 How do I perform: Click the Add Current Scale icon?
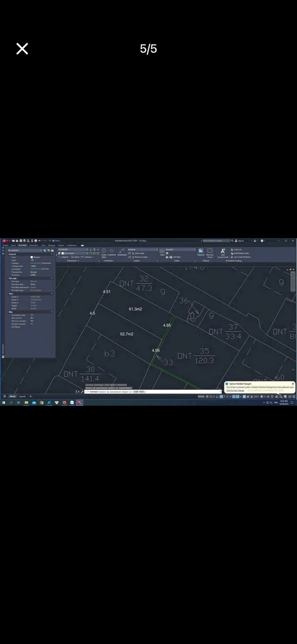(x=223, y=252)
